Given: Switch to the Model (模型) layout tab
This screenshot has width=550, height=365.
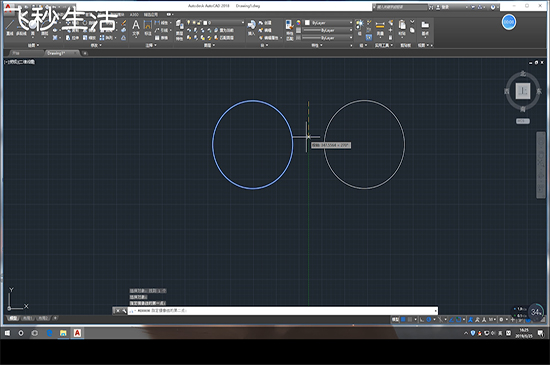Looking at the screenshot, I should point(13,318).
